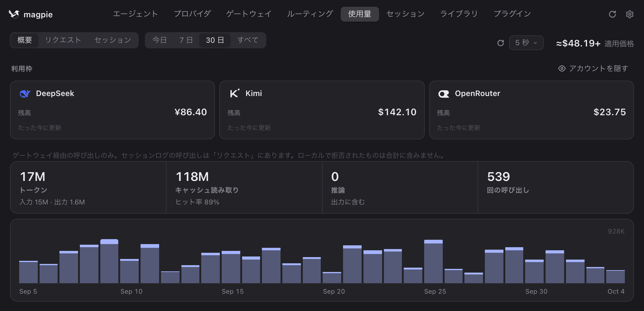Select セッション in the sub-tab group
Viewport: 644px width, 311px height.
click(x=113, y=40)
